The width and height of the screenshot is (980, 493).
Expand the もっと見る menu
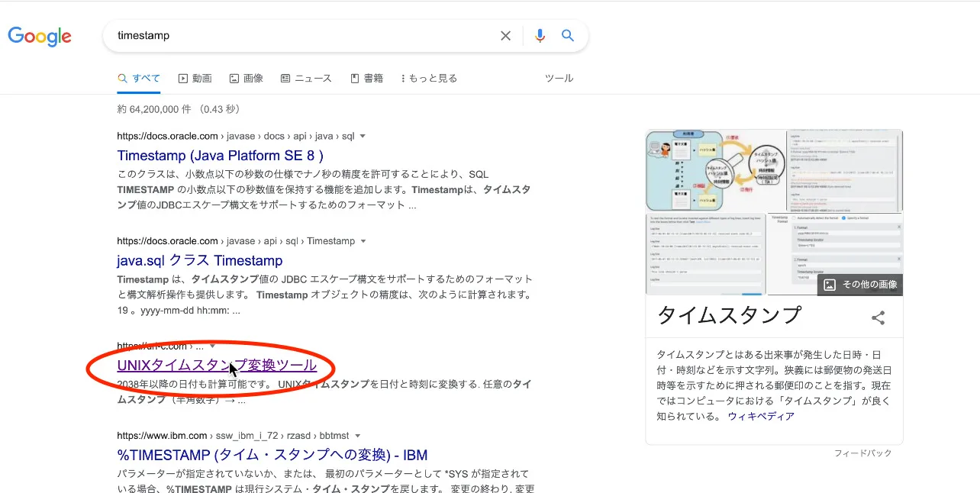429,78
